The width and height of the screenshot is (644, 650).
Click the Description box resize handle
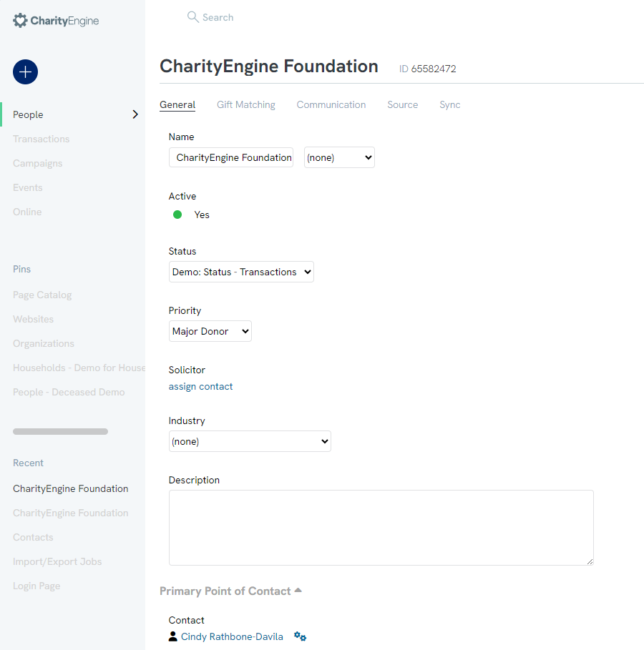pos(590,561)
